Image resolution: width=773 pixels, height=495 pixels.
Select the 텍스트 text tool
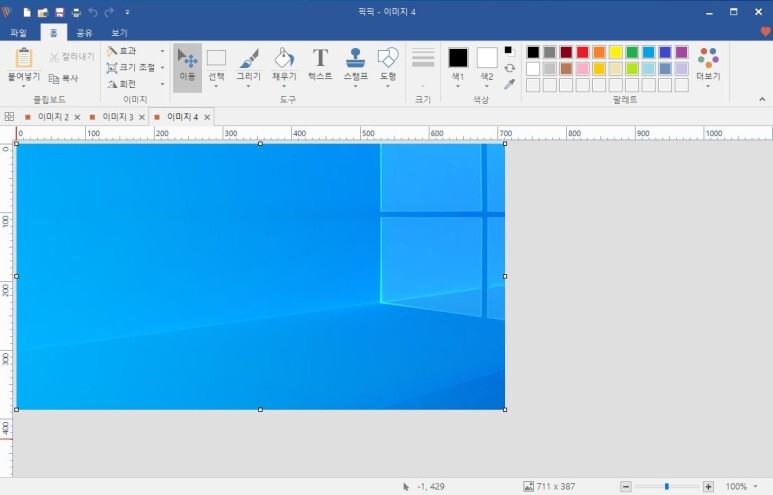[320, 62]
